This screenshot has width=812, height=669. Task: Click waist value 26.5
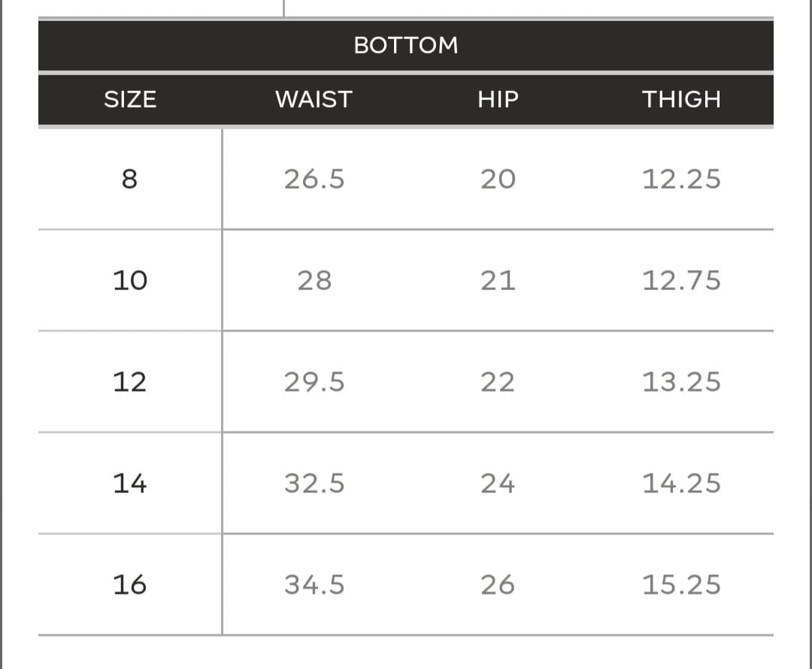click(314, 179)
